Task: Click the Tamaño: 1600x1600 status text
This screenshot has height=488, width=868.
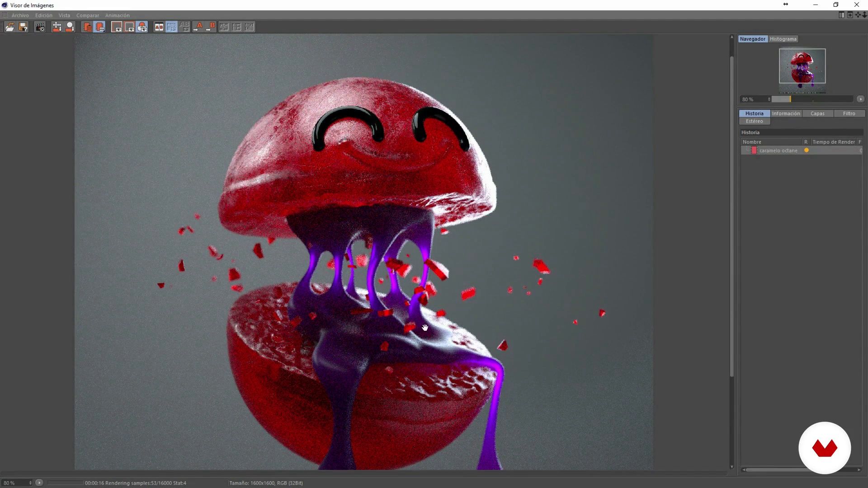Action: [266, 483]
